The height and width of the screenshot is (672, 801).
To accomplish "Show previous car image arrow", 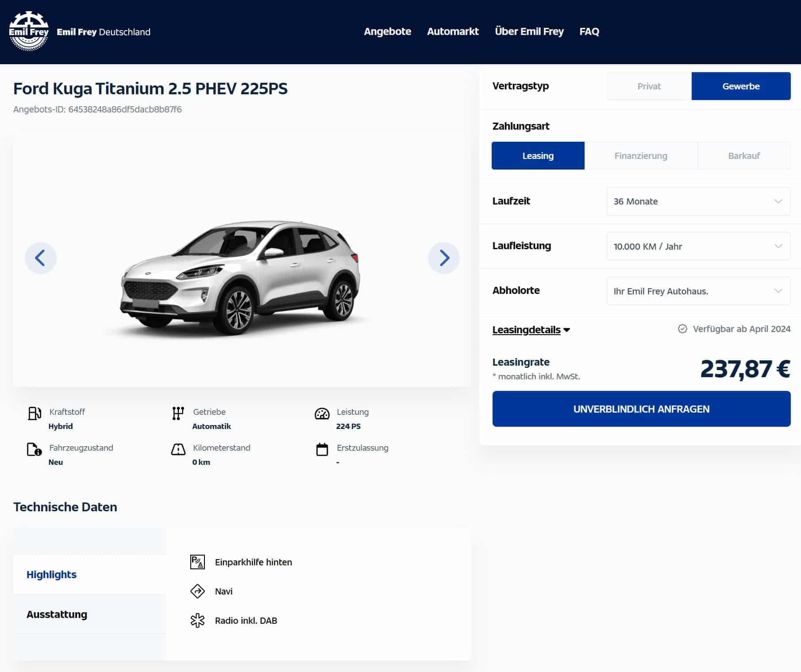I will tap(40, 258).
